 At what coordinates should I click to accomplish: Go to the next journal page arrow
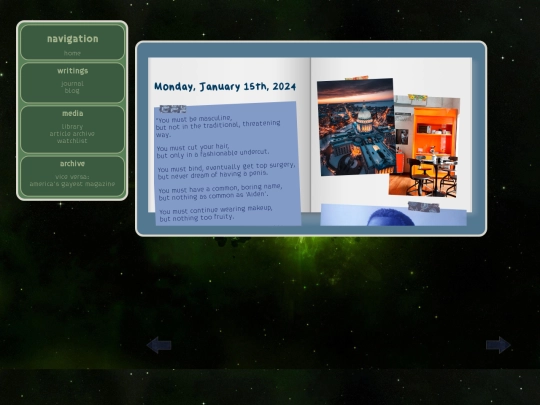pyautogui.click(x=498, y=345)
